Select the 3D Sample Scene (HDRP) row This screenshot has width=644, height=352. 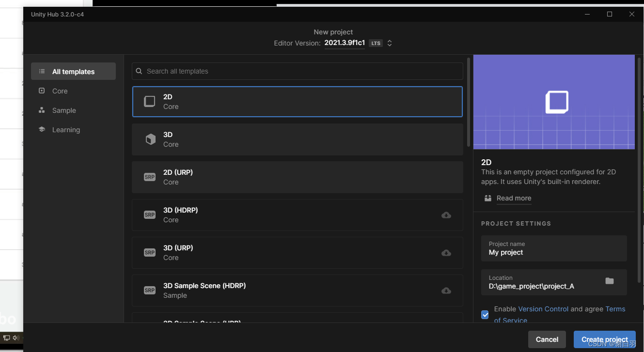click(298, 291)
